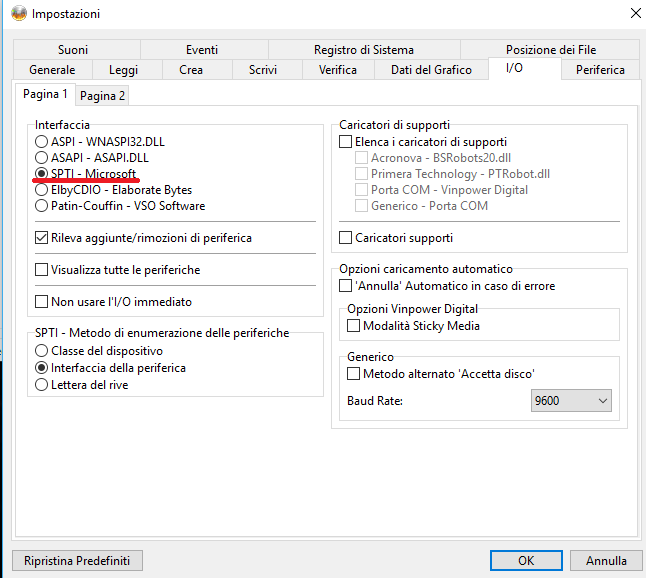Viewport: 646px width, 578px height.
Task: Toggle Rileva aggiunte/rimozioni di periferica
Action: (x=143, y=238)
